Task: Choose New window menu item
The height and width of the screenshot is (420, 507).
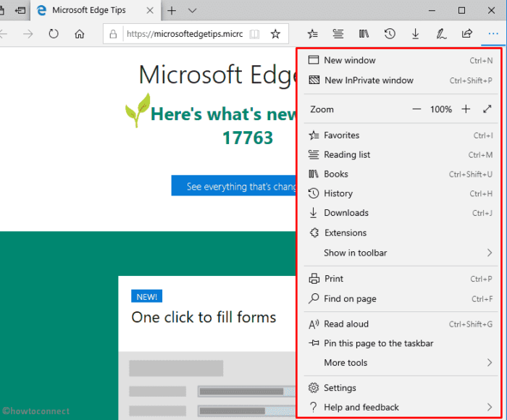Action: tap(401, 60)
